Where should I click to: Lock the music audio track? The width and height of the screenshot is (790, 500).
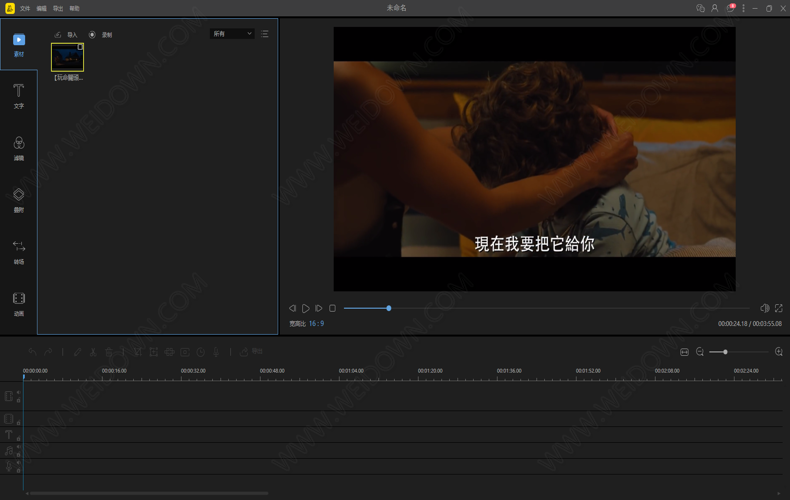[19, 455]
